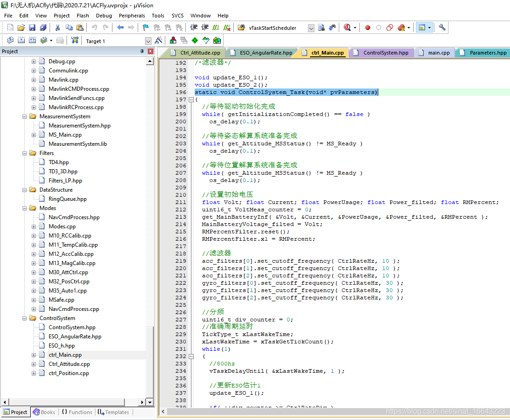510x420 pixels.
Task: Click the Save All toolbar icon
Action: 43,28
